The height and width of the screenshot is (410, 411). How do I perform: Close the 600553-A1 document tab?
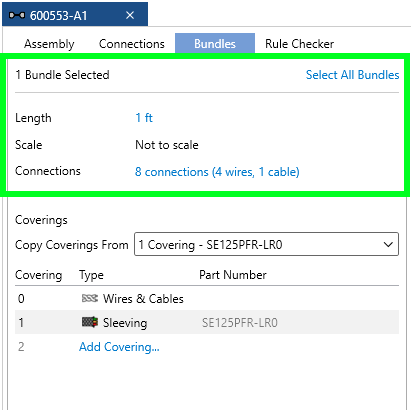[130, 15]
